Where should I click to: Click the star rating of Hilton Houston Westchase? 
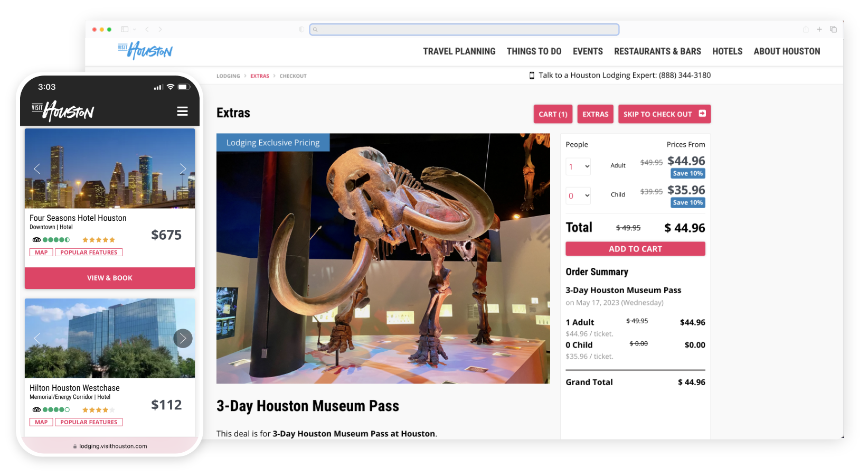[x=99, y=409]
